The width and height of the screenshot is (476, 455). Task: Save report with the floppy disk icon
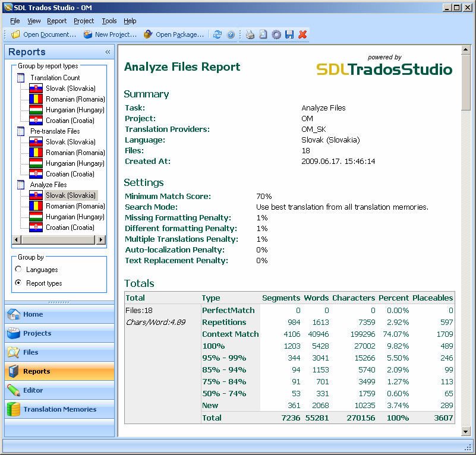[x=289, y=34]
